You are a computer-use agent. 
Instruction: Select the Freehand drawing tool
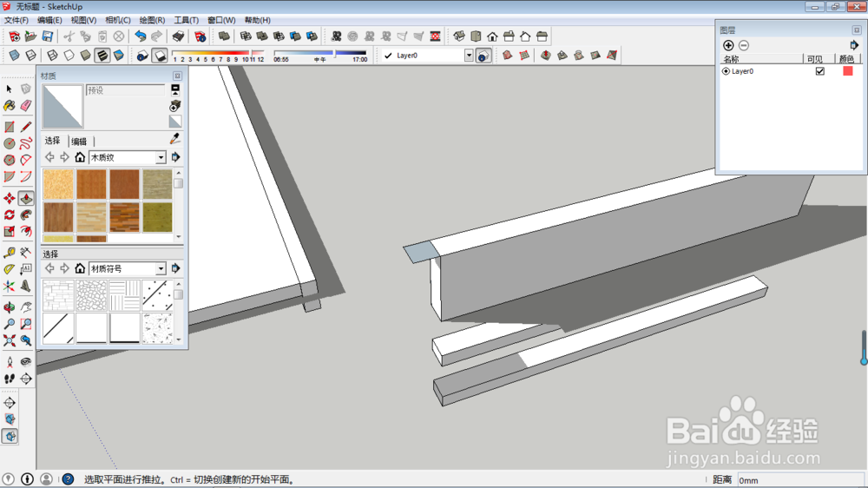(x=26, y=143)
